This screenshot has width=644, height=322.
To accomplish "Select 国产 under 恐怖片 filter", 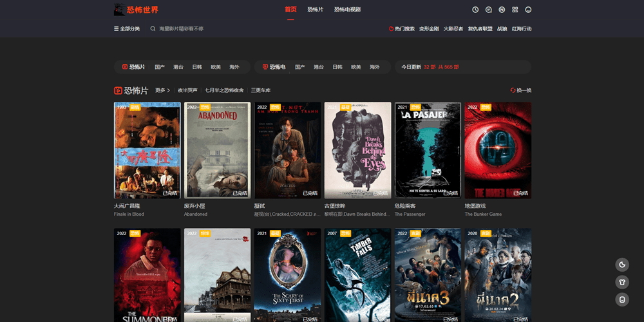I will (x=160, y=67).
